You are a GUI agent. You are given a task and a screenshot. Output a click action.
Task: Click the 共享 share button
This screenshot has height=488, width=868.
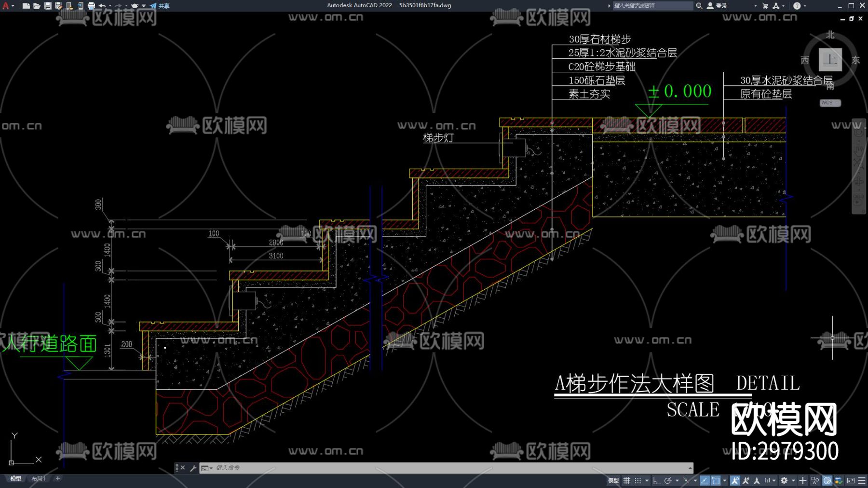tap(160, 6)
